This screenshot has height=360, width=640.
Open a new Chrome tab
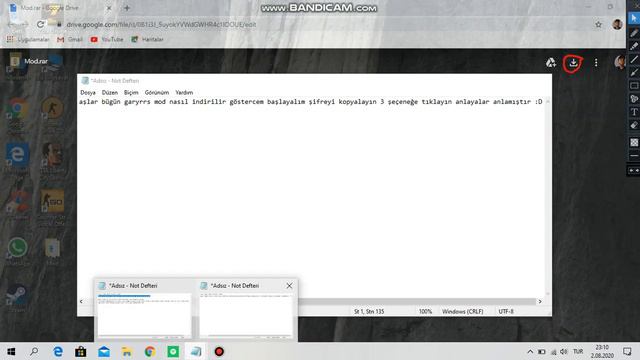coord(127,8)
